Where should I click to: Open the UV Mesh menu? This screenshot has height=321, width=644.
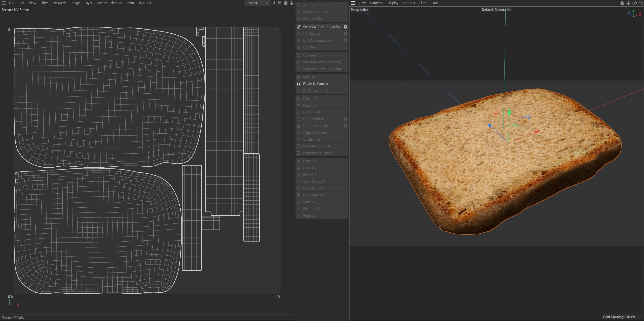coord(59,3)
